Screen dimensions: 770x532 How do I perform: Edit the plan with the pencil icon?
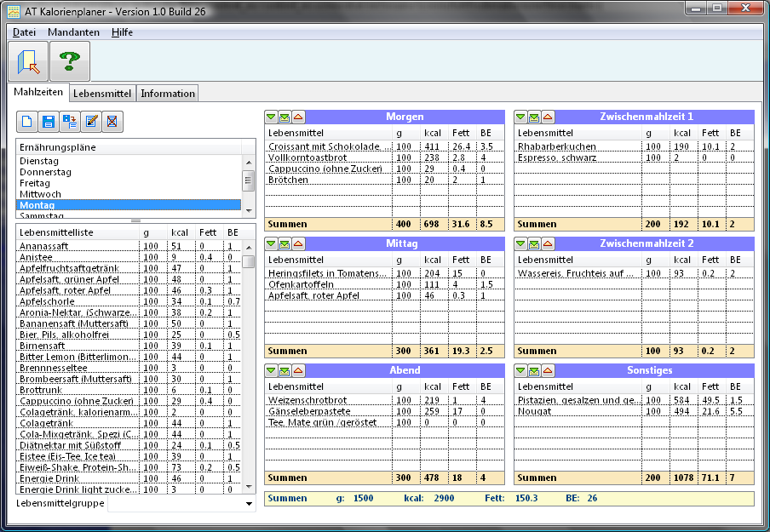(90, 122)
